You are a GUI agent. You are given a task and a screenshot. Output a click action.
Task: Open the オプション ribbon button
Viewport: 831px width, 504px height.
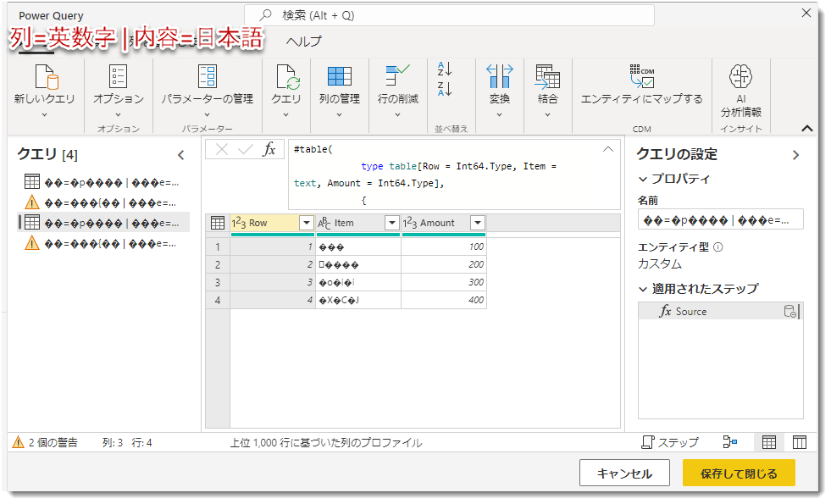[x=119, y=90]
